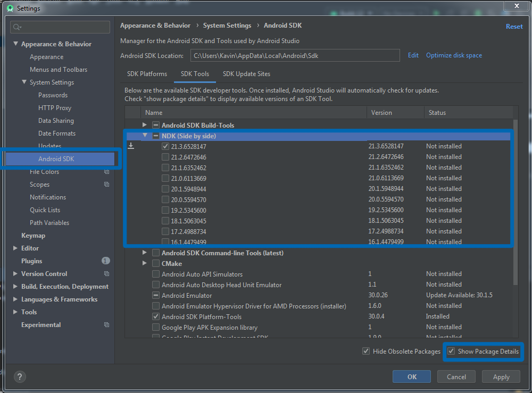
Task: Click Optimize disk space link
Action: (454, 55)
